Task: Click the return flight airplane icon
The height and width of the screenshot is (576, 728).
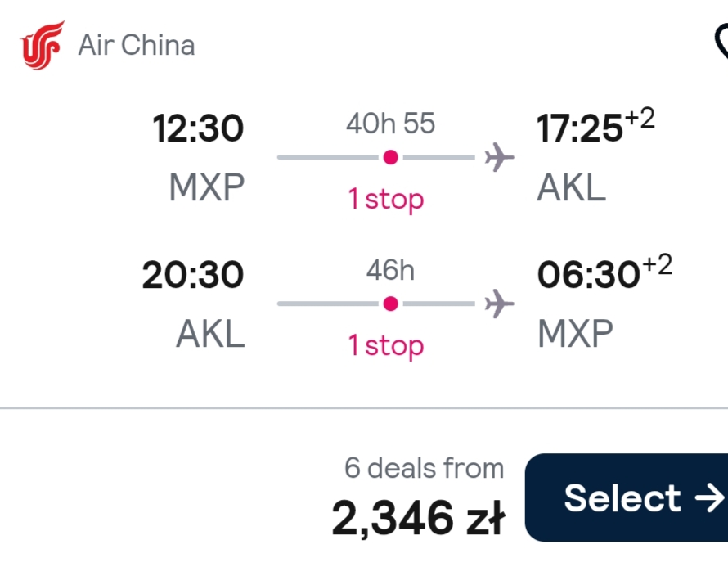Action: coord(499,304)
